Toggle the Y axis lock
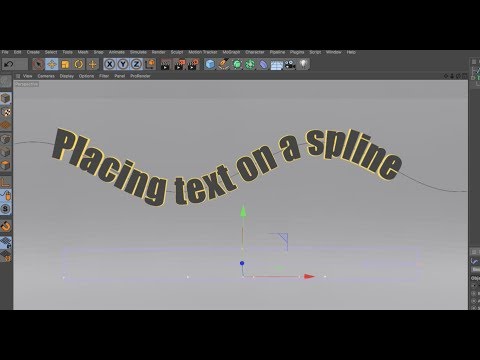Viewport: 480px width, 360px height. coord(123,64)
